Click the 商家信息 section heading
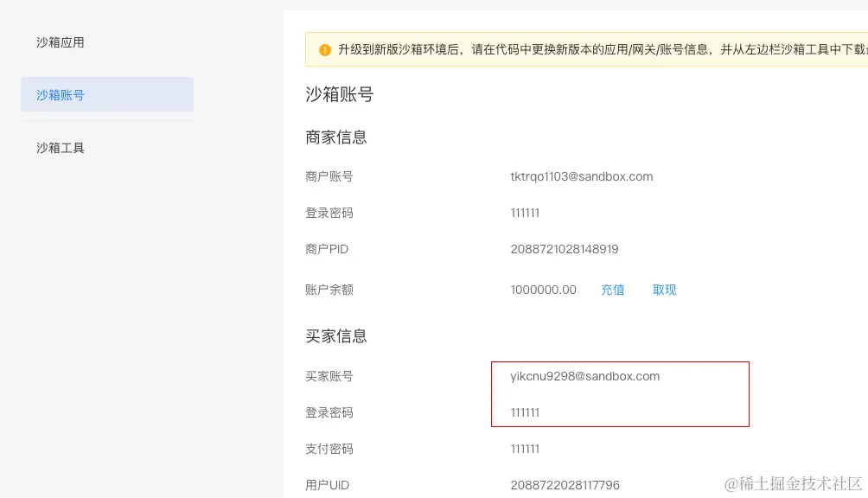The image size is (868, 498). (336, 137)
